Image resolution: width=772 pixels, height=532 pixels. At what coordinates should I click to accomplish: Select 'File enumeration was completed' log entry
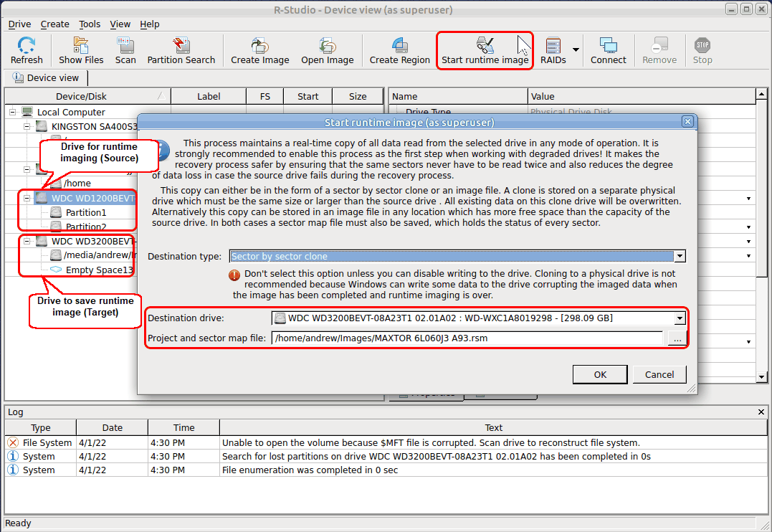[386, 470]
